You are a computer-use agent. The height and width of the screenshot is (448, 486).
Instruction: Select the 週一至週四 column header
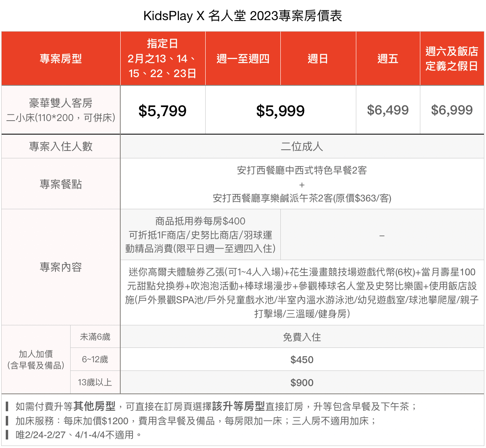[x=243, y=58]
